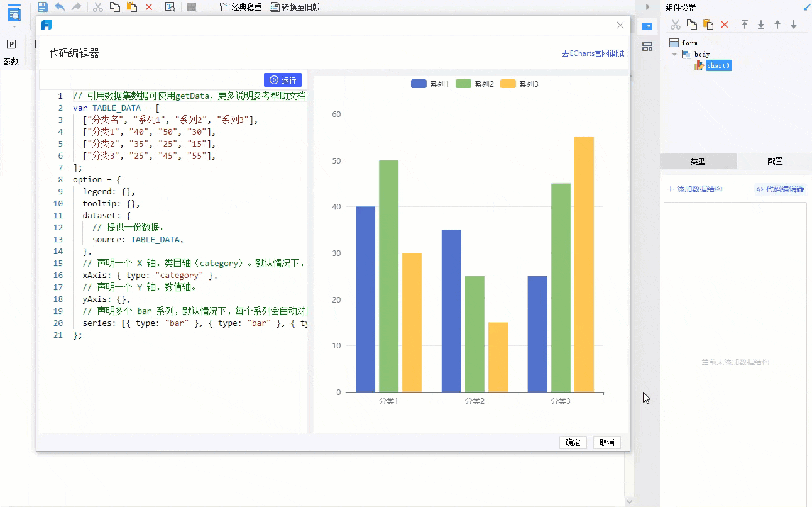812x507 pixels.
Task: Toggle the 系列1 legend item in chart
Action: coord(430,84)
